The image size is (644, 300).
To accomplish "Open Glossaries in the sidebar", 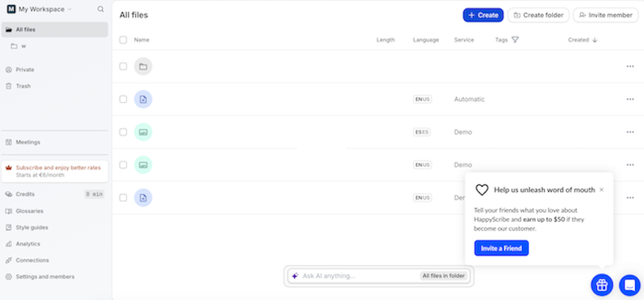I will tap(29, 211).
